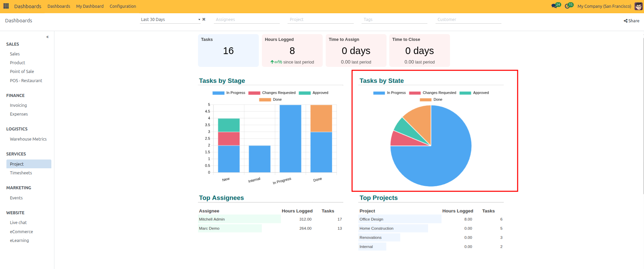The image size is (644, 269).
Task: Click the Hours Logged scorecard showing 8
Action: click(x=292, y=50)
